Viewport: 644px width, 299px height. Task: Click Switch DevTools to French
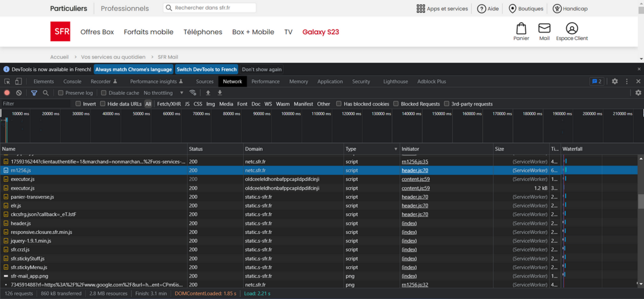207,69
